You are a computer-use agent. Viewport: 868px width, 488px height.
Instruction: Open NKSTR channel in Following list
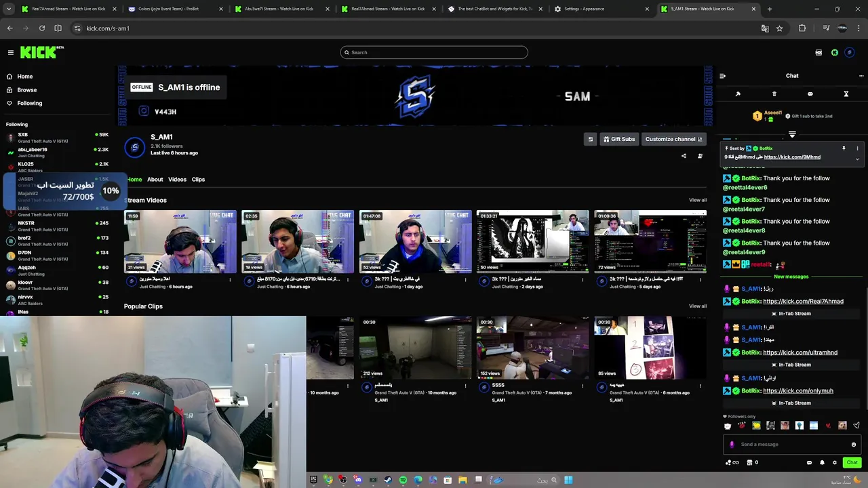(x=57, y=226)
